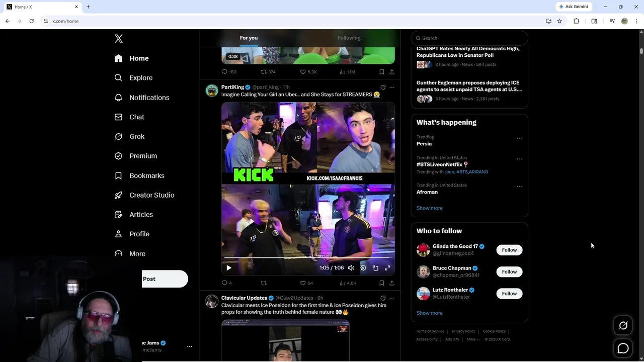644x362 pixels.
Task: Click Show more under What's happening
Action: point(430,208)
